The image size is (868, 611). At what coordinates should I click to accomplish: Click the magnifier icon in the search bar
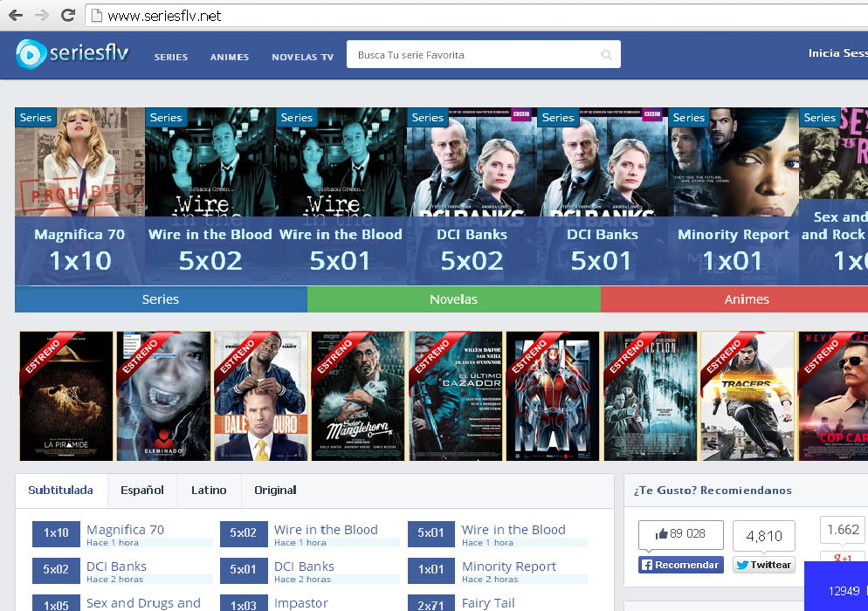pyautogui.click(x=606, y=53)
